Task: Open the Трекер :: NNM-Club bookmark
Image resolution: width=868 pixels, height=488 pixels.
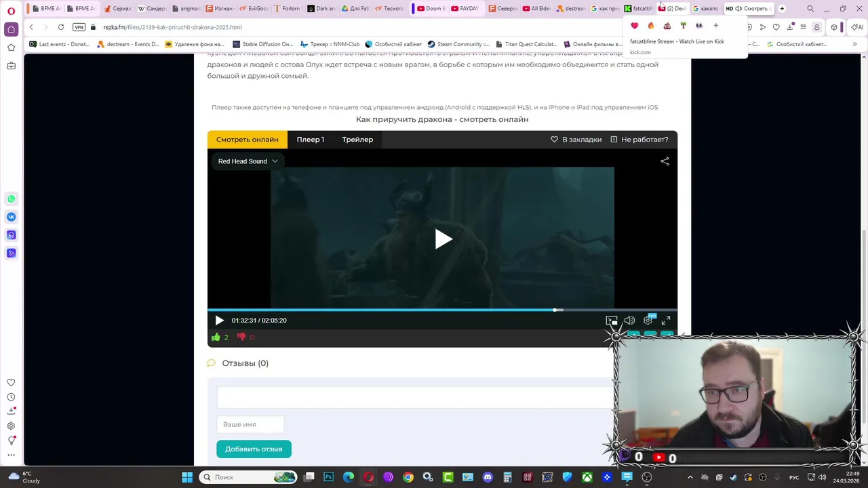Action: tap(330, 44)
